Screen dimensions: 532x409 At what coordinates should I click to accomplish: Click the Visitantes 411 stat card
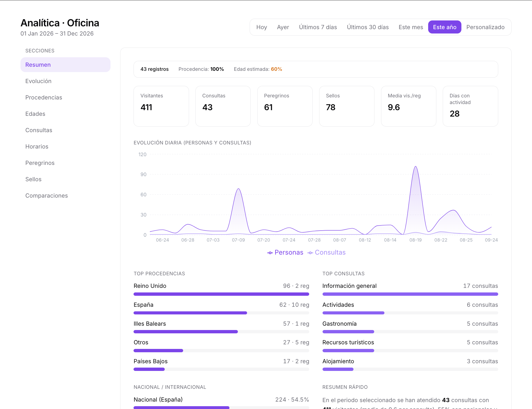161,106
